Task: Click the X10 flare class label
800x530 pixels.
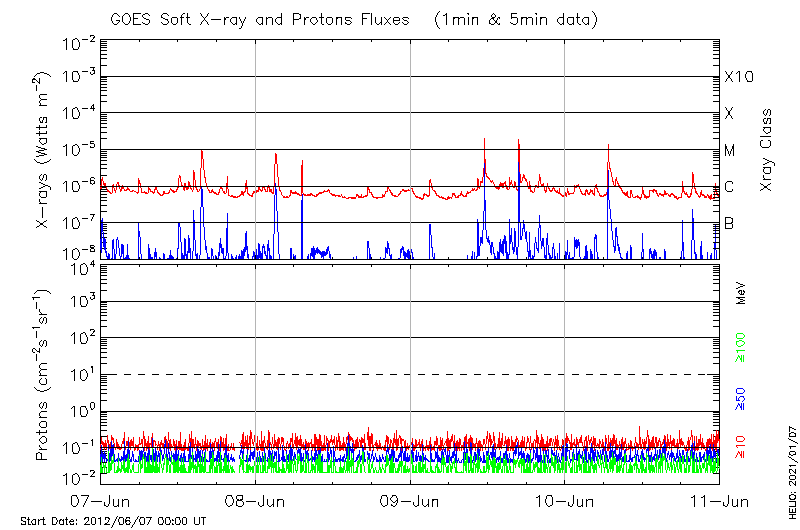Action: coord(739,77)
